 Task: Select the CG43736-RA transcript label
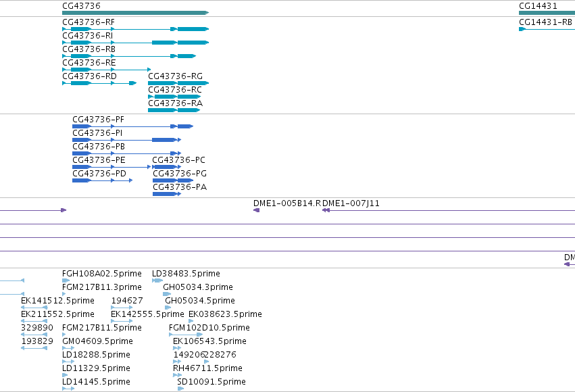click(x=175, y=103)
